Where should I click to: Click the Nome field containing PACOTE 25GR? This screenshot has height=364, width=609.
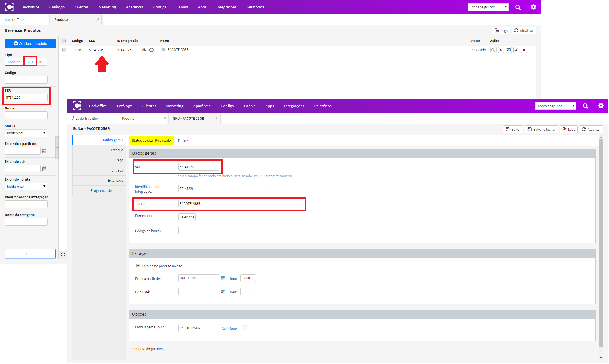pos(241,203)
